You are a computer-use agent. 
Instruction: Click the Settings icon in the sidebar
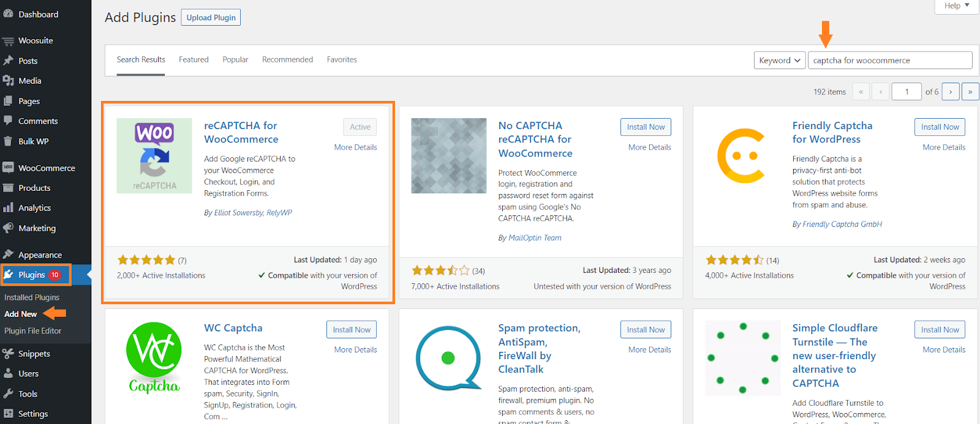point(8,414)
